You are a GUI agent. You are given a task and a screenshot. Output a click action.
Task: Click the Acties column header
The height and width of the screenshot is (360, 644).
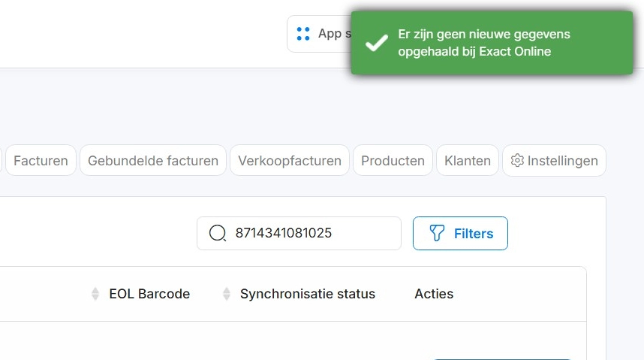434,294
